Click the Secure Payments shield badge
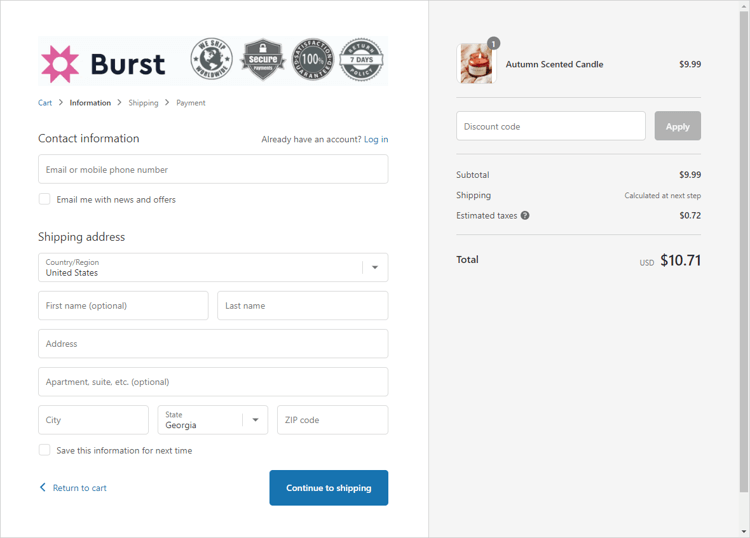750x538 pixels. coord(263,59)
